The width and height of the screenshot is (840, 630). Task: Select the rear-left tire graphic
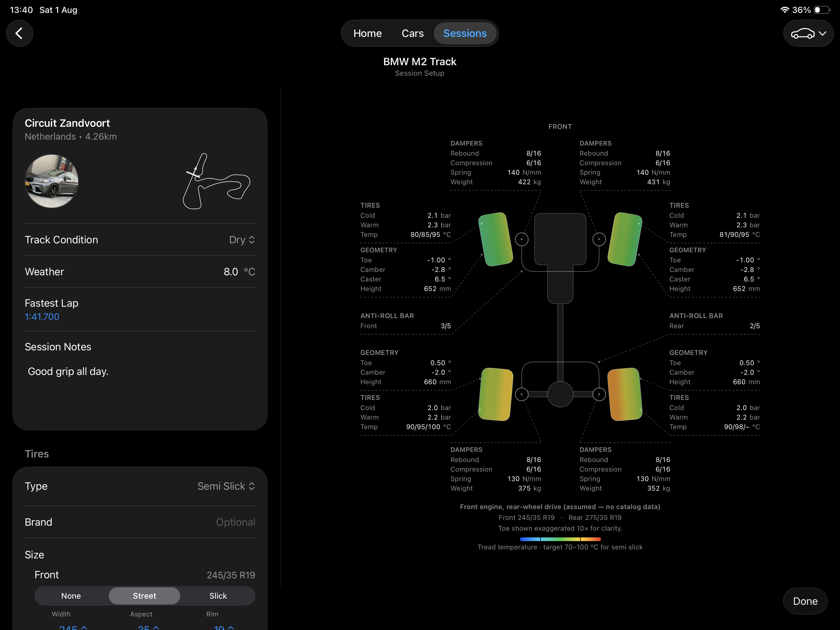496,394
